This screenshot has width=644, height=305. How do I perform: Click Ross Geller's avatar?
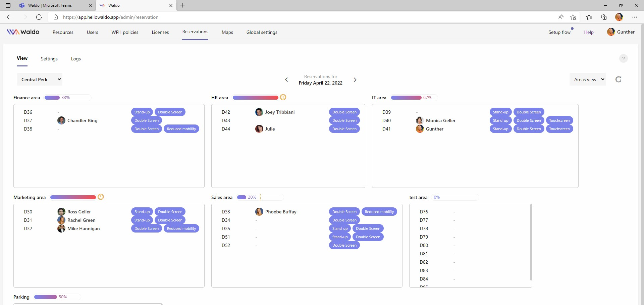click(x=61, y=212)
